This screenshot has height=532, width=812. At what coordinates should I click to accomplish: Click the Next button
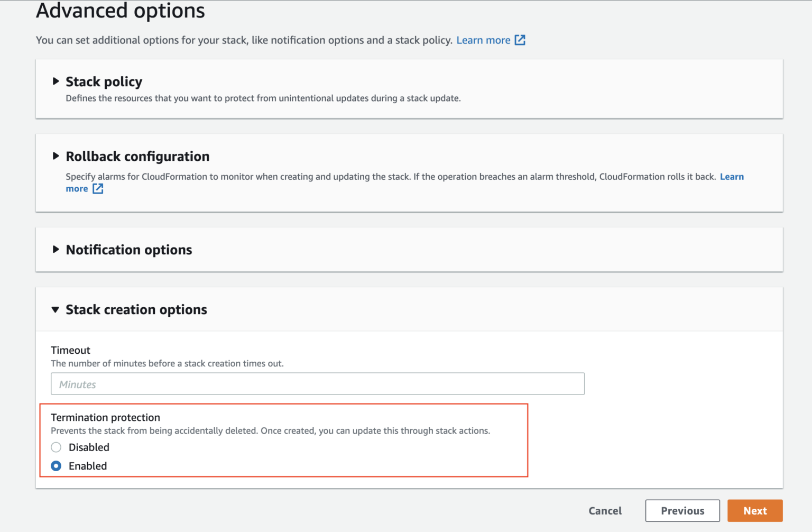(755, 510)
